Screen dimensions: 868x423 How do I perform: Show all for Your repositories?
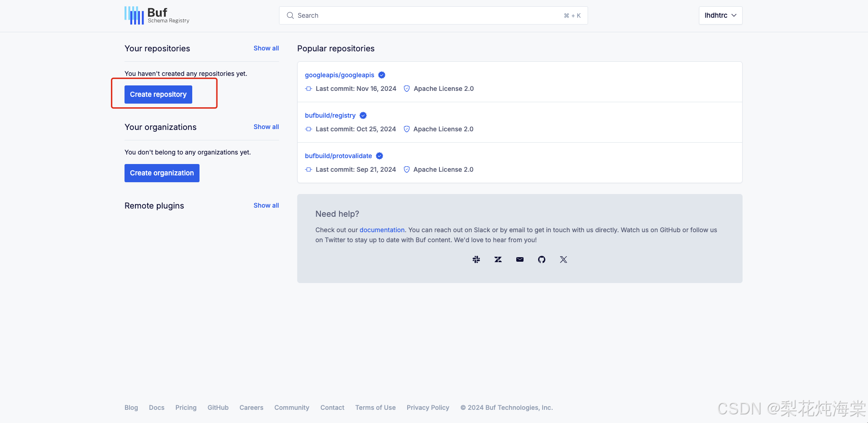266,48
